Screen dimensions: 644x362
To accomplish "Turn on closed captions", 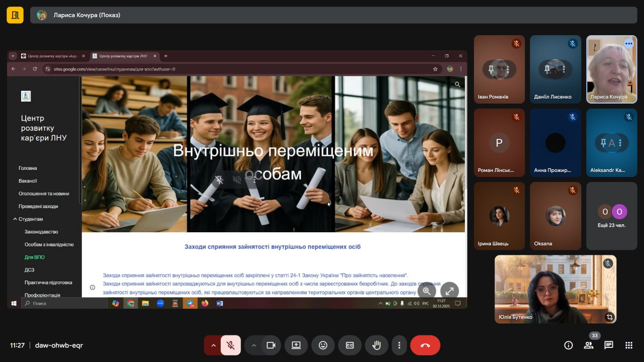I will (350, 345).
